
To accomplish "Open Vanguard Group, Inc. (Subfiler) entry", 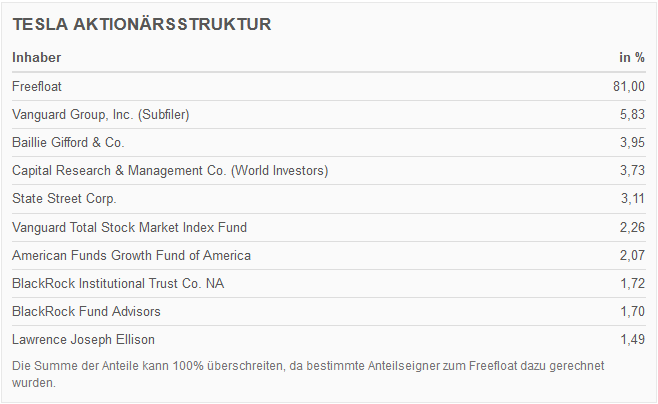I will point(101,115).
